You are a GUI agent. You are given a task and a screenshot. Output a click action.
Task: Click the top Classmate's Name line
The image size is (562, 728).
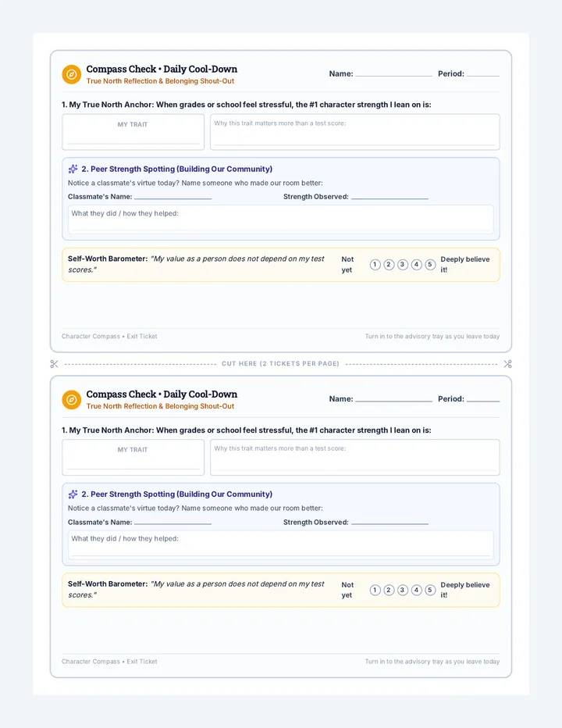coord(173,197)
